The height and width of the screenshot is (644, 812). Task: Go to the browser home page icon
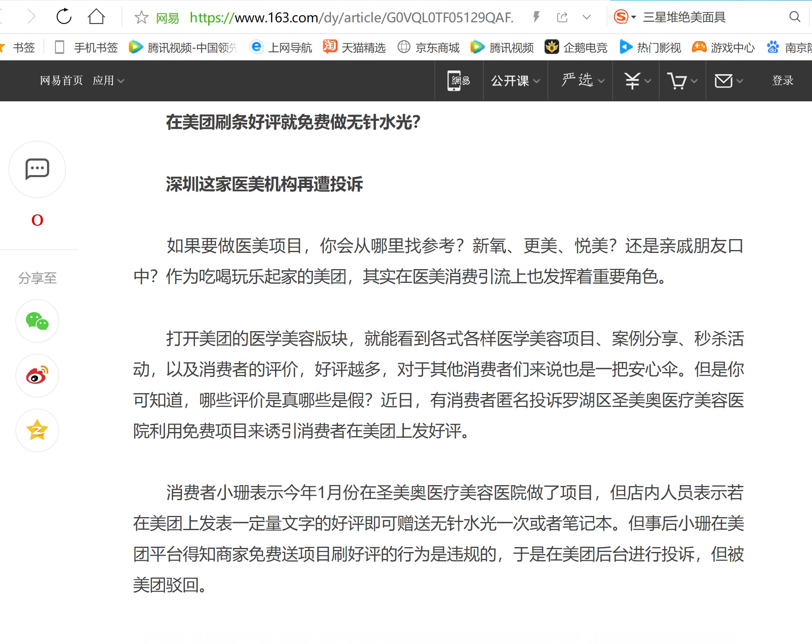click(x=96, y=17)
